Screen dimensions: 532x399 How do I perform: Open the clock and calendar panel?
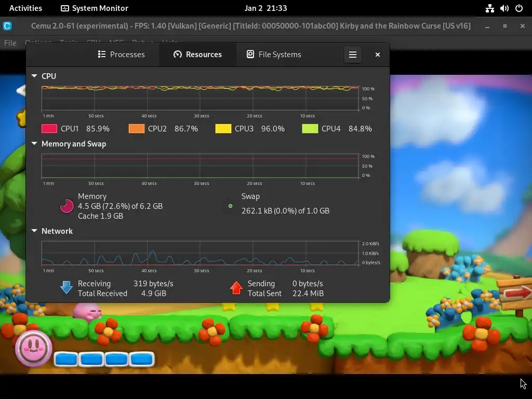[x=265, y=8]
